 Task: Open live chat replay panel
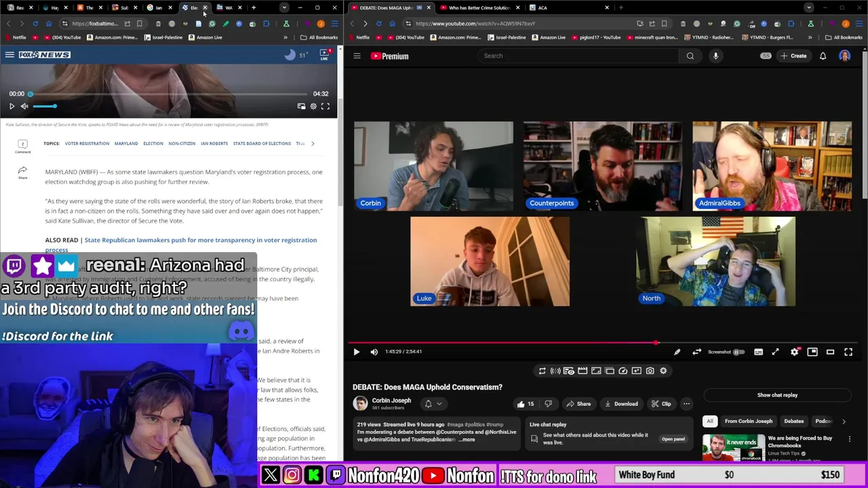[x=673, y=439]
